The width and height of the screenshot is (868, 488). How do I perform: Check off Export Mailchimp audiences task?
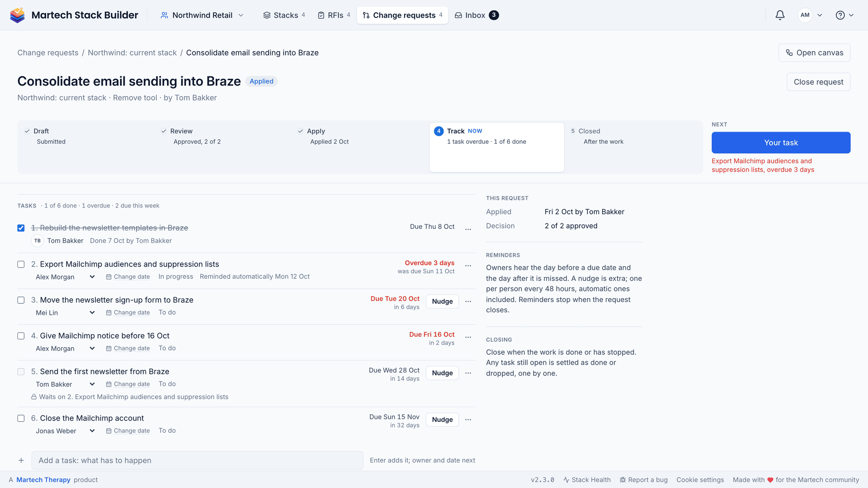(x=21, y=264)
